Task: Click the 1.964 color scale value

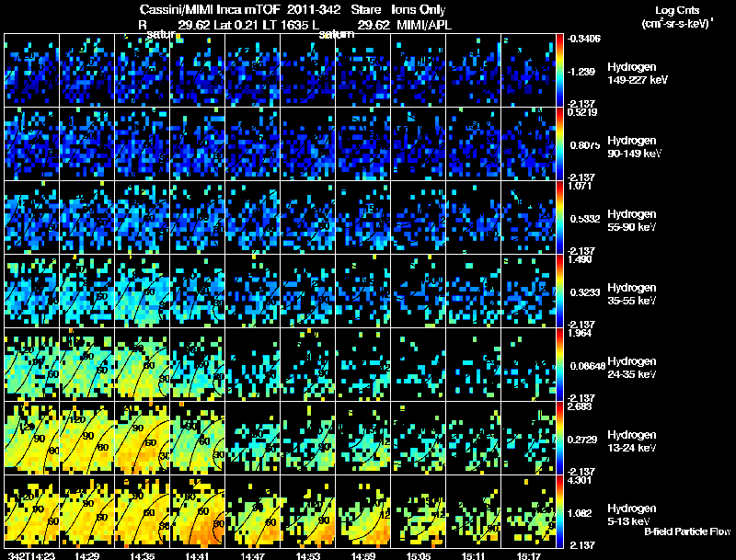Action: (580, 333)
